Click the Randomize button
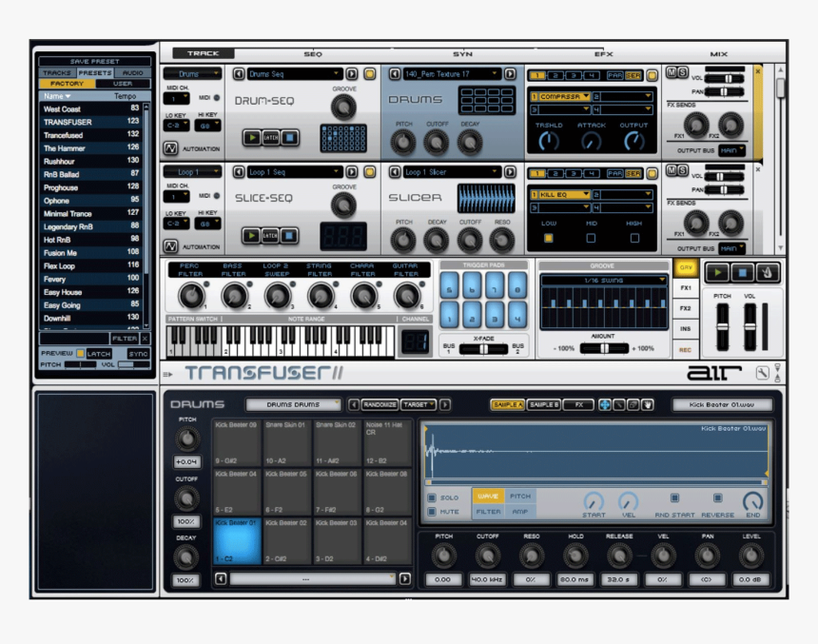This screenshot has width=818, height=644. pos(380,404)
